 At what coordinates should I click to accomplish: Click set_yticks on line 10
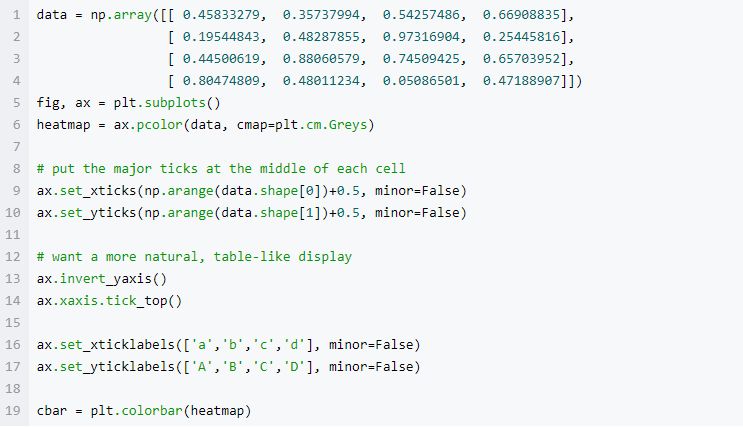[x=98, y=213]
